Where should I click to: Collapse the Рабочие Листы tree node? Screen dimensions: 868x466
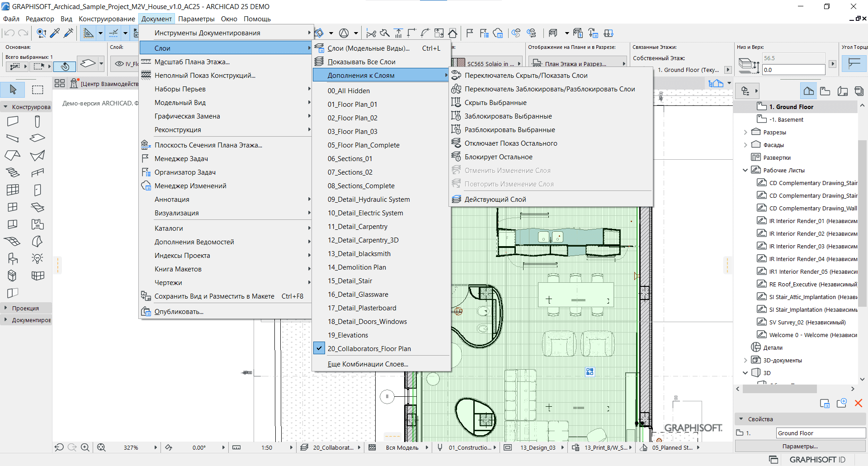pos(745,171)
